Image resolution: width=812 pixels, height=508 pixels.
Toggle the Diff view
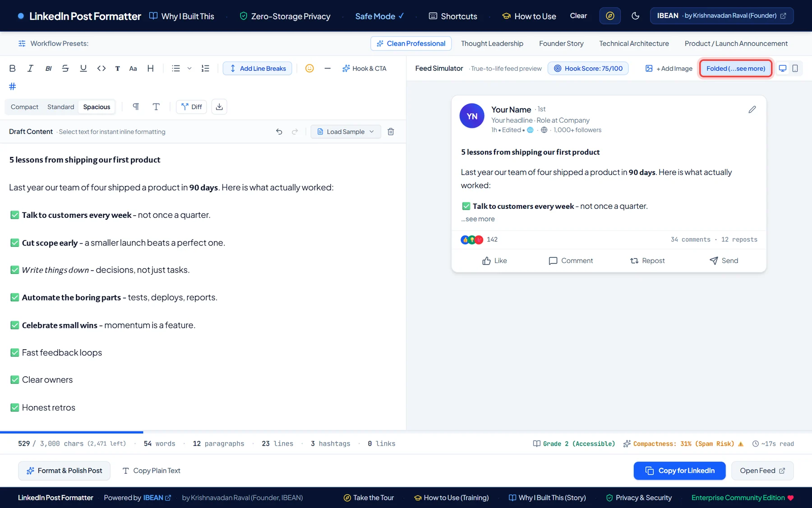point(191,106)
